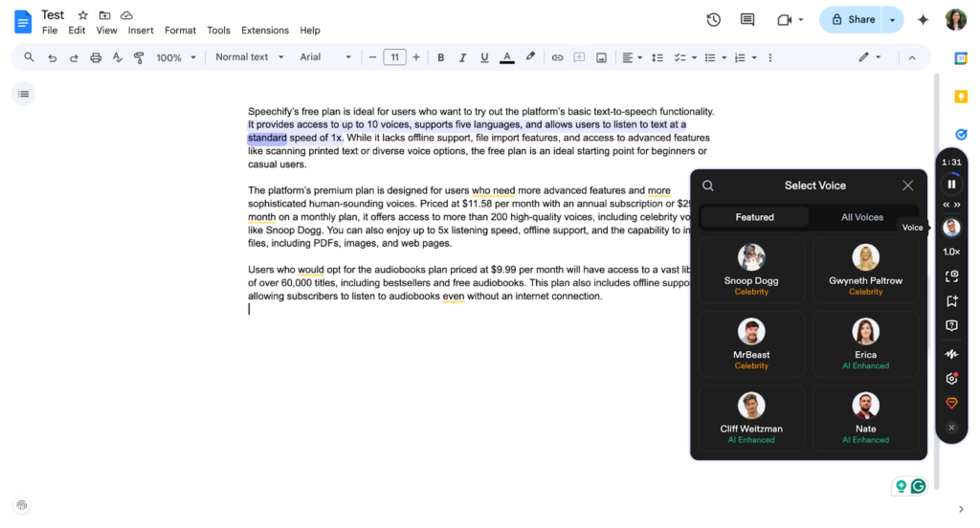Image resolution: width=980 pixels, height=528 pixels.
Task: Start a video call with Meet icon
Action: click(784, 20)
